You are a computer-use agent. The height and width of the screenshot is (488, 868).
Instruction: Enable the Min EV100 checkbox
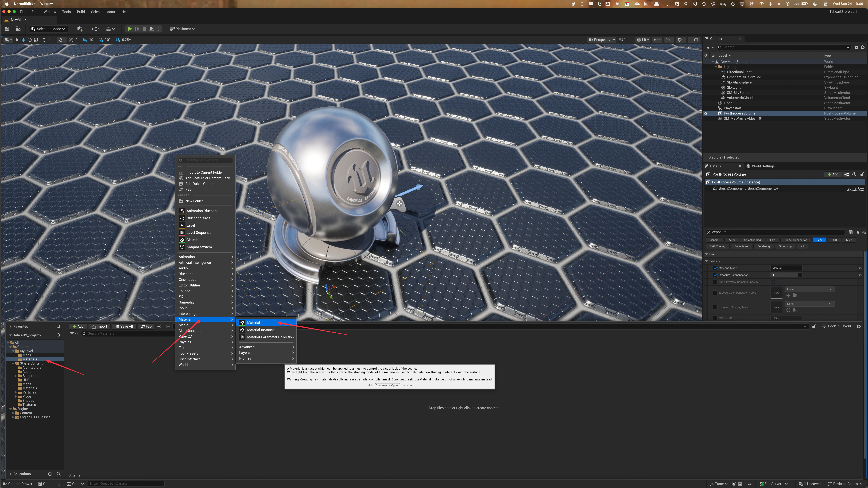coord(715,318)
